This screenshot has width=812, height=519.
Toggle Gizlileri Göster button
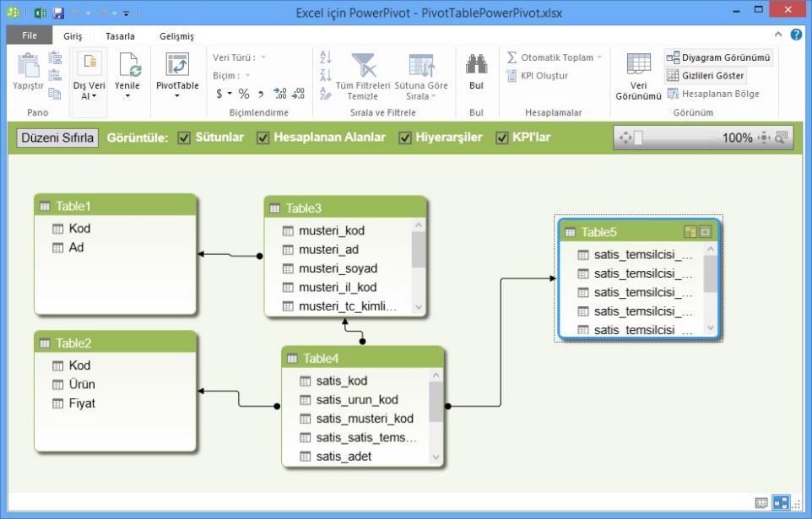[706, 76]
